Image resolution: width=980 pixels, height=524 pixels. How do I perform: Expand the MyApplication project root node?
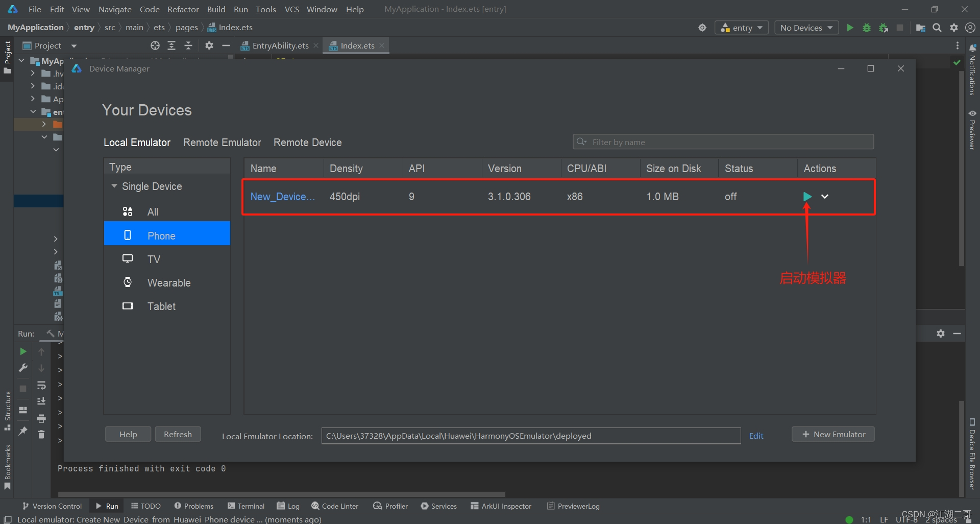[21, 61]
